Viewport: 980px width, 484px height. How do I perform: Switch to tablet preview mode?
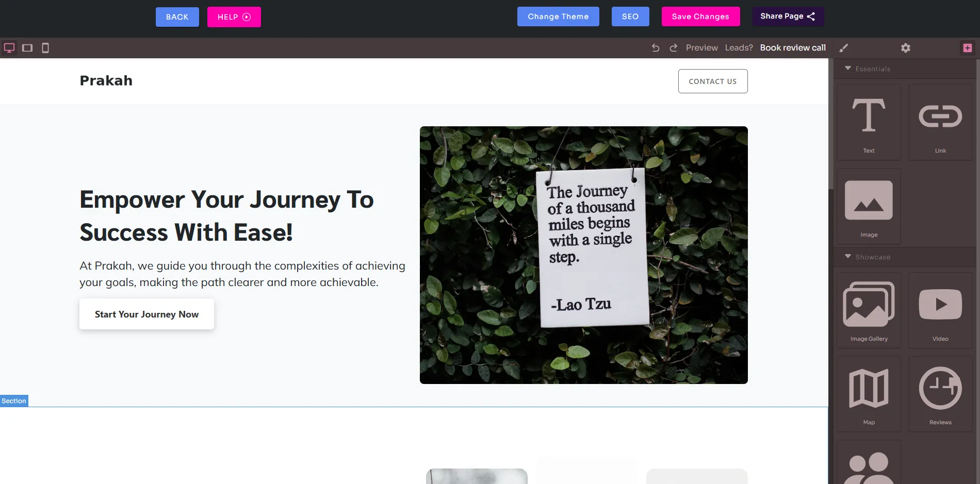click(x=27, y=47)
